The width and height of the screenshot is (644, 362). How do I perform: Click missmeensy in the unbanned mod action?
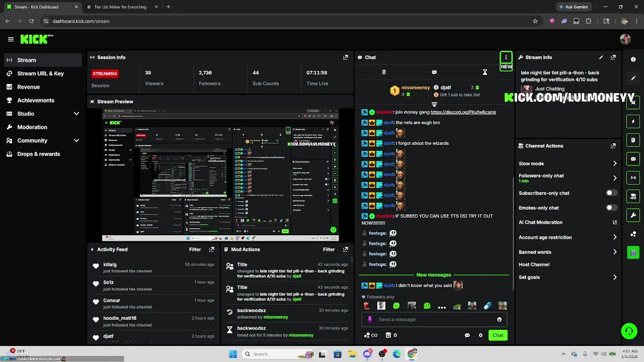276,317
